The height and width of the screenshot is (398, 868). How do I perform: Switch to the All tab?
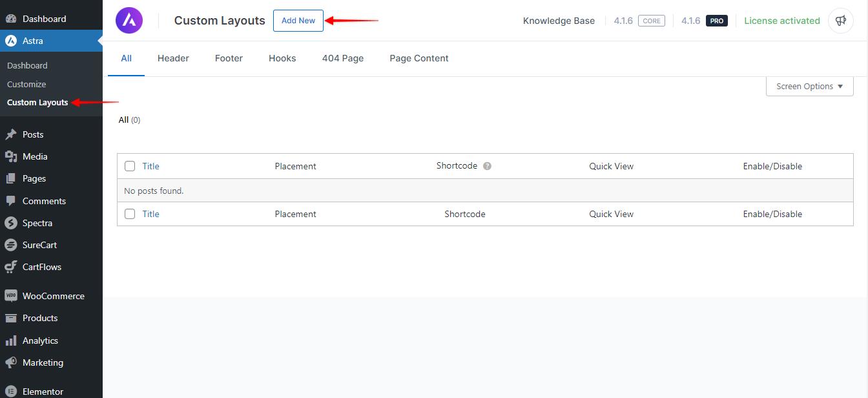point(126,58)
